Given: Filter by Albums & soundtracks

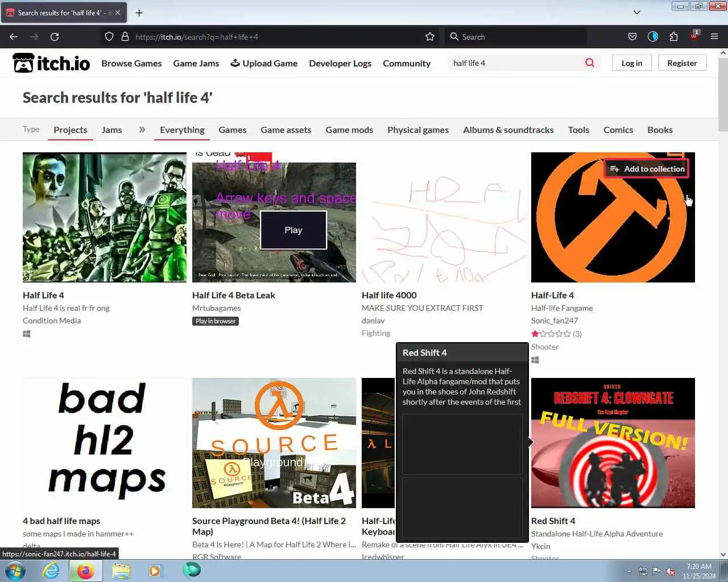Looking at the screenshot, I should (x=508, y=130).
